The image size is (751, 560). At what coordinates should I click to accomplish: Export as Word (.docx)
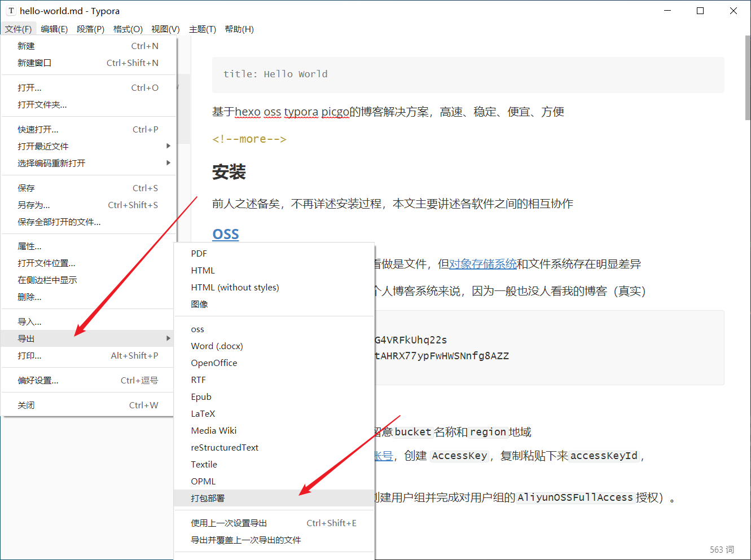tap(217, 346)
